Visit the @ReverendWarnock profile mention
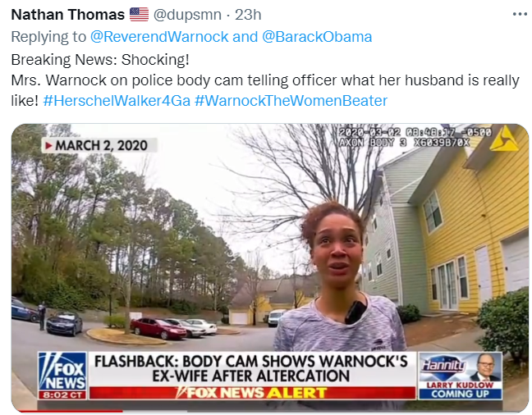The height and width of the screenshot is (415, 532). point(159,37)
